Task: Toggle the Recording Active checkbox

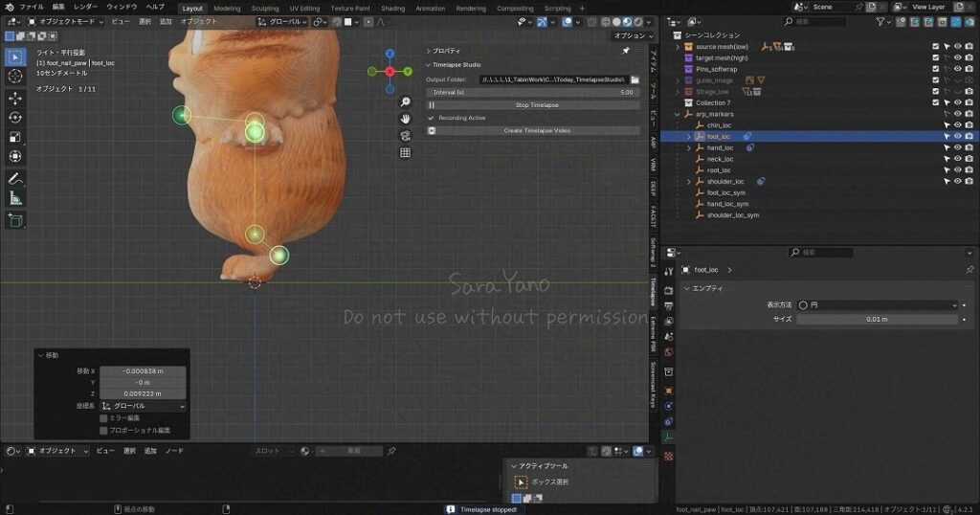Action: 431,118
